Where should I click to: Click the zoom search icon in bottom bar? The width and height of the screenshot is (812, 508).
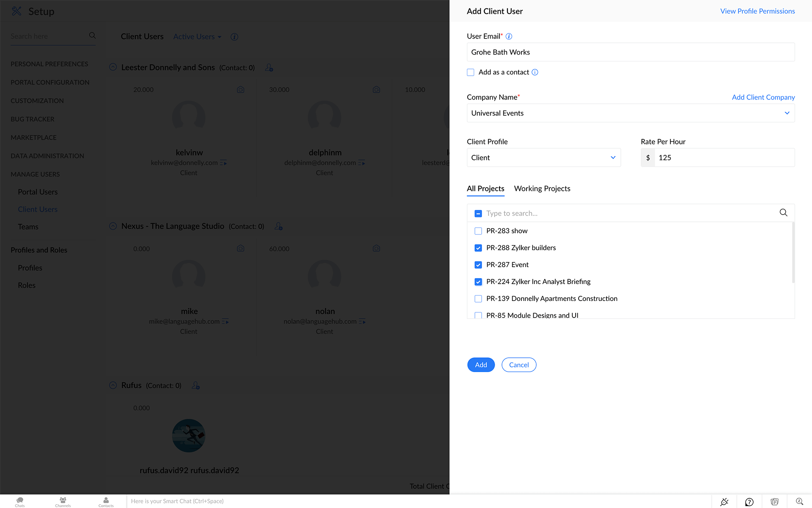click(x=799, y=502)
